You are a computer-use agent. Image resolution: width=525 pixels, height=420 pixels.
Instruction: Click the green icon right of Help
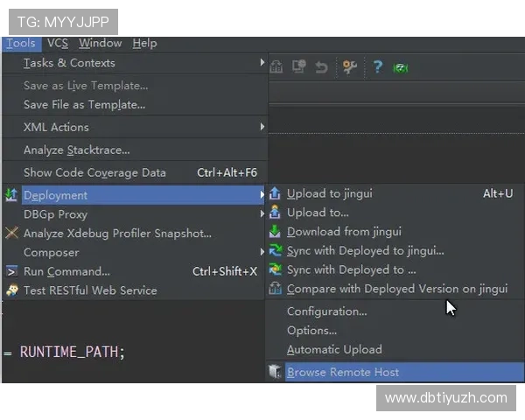tap(402, 66)
